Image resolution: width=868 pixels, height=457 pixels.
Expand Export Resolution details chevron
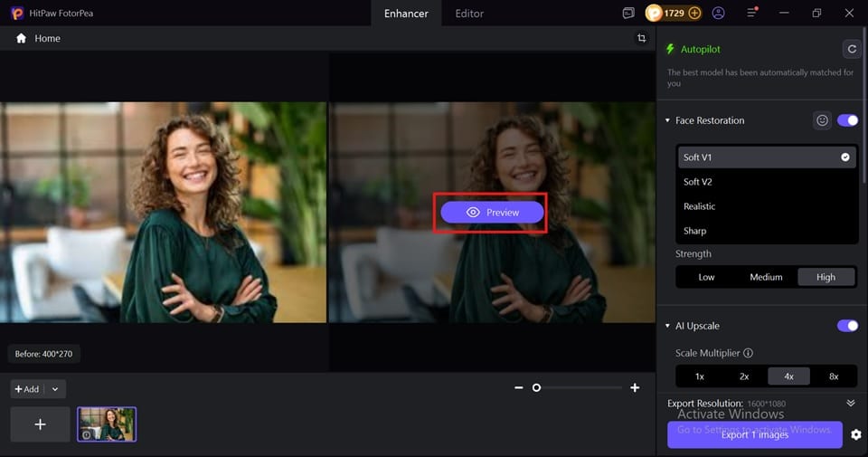(x=850, y=404)
